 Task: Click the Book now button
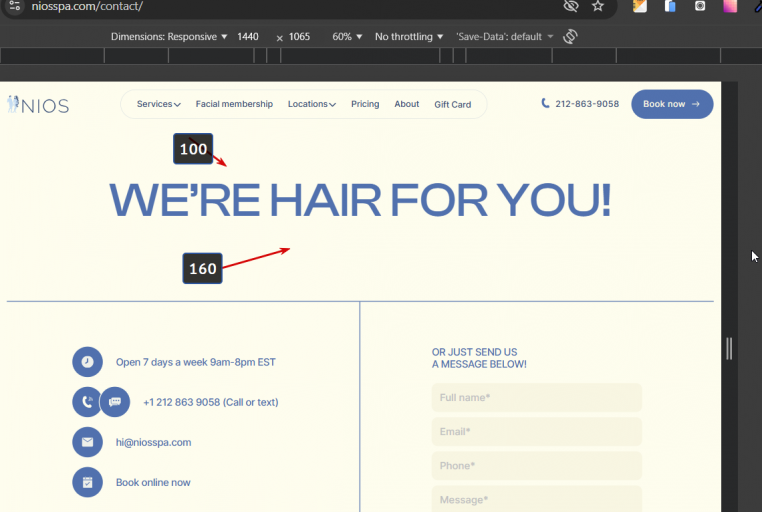click(672, 104)
